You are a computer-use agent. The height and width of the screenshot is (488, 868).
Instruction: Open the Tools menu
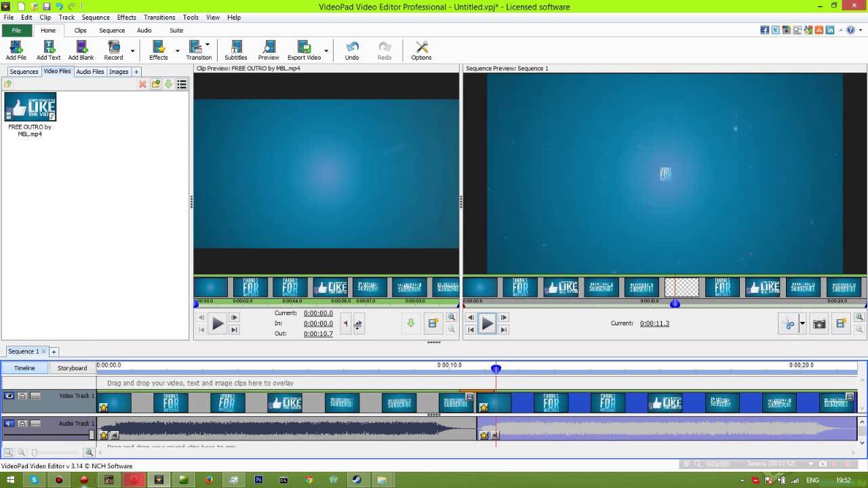pos(191,17)
